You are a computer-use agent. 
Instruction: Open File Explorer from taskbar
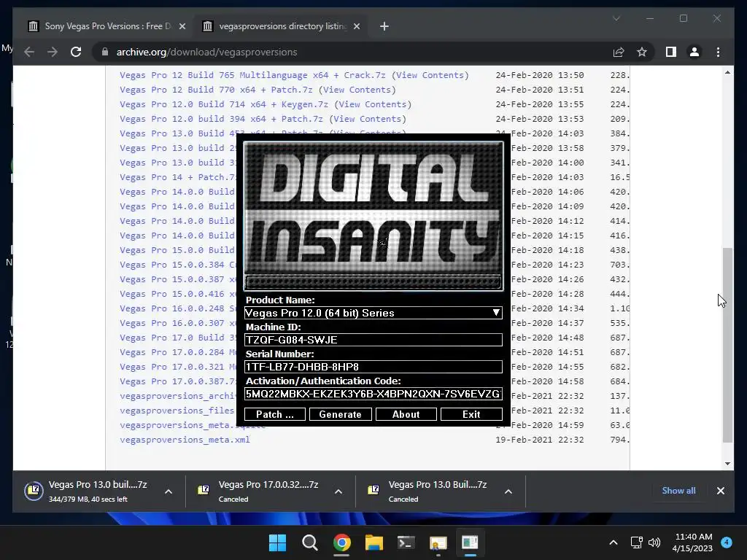374,542
